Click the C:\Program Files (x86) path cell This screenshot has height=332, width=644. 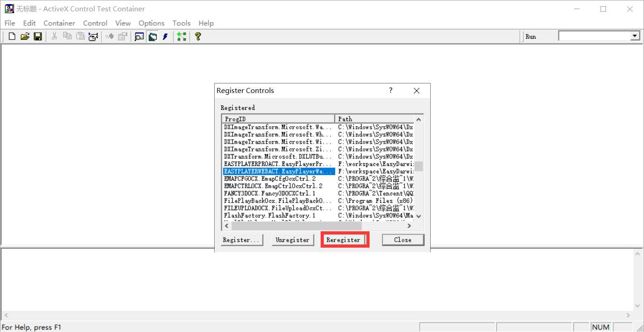tap(375, 200)
